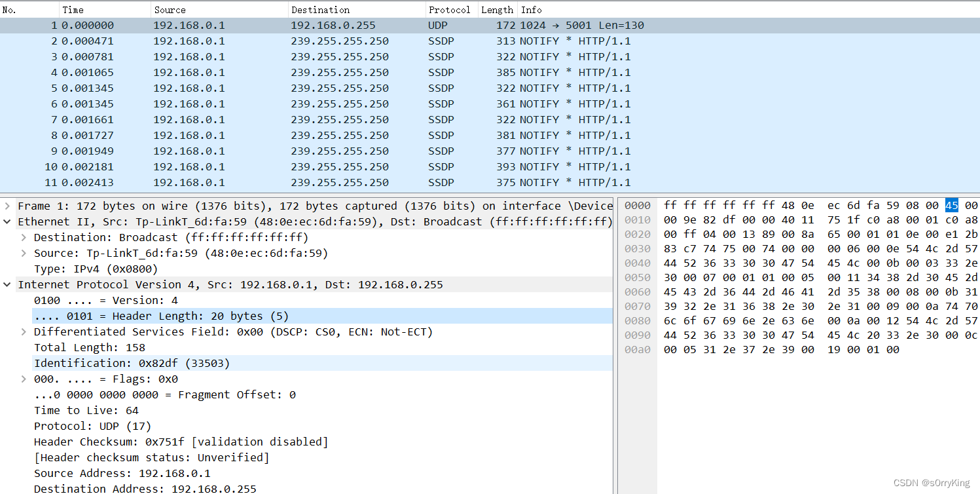Select packet 6 with length 361
980x494 pixels.
pos(490,104)
